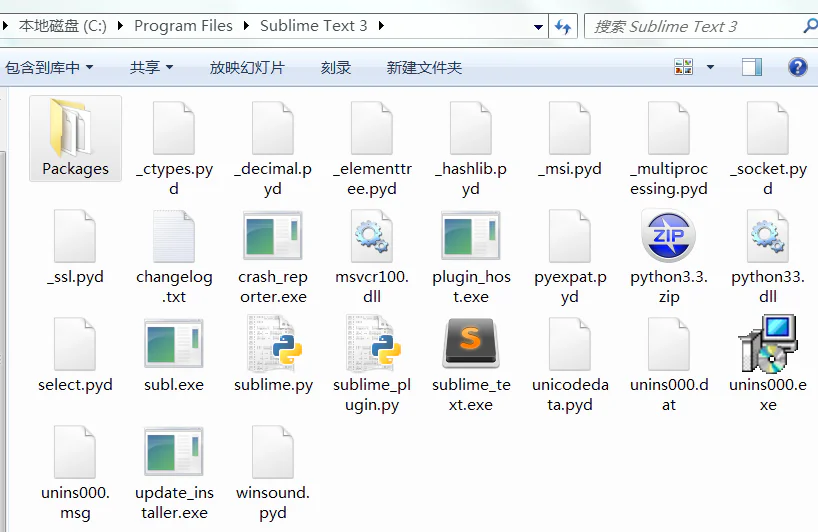This screenshot has width=818, height=532.
Task: Go to Program Files in address bar
Action: click(x=183, y=26)
